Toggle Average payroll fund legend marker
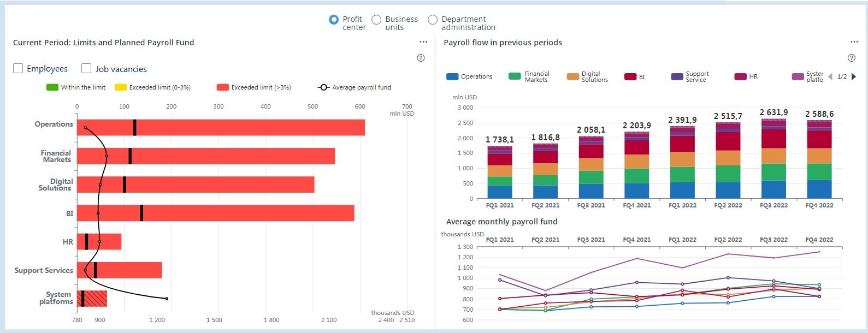Viewport: 868px width, 333px height. pyautogui.click(x=323, y=87)
